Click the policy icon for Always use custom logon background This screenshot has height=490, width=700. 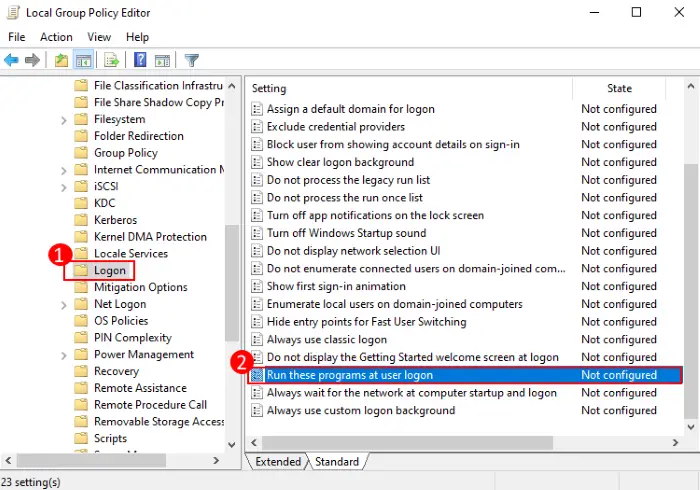(257, 411)
